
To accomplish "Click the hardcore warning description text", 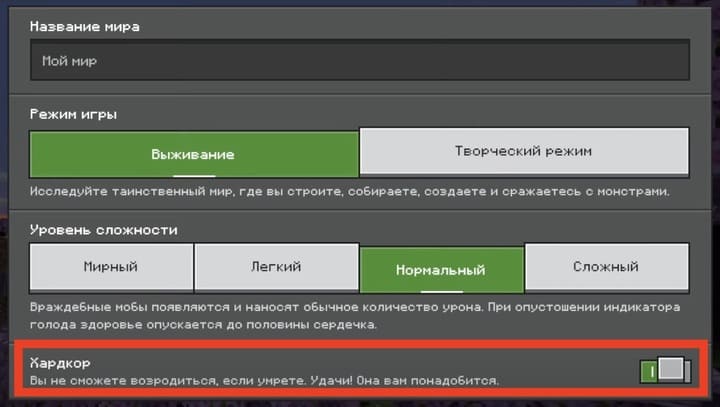I will pos(264,381).
